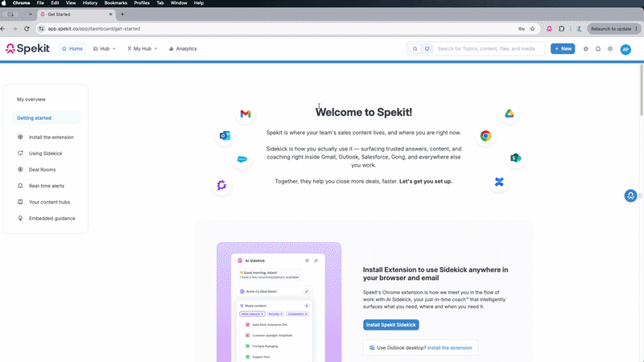This screenshot has height=362, width=644.
Task: Click Install Spekit Sidekick button
Action: pyautogui.click(x=390, y=325)
